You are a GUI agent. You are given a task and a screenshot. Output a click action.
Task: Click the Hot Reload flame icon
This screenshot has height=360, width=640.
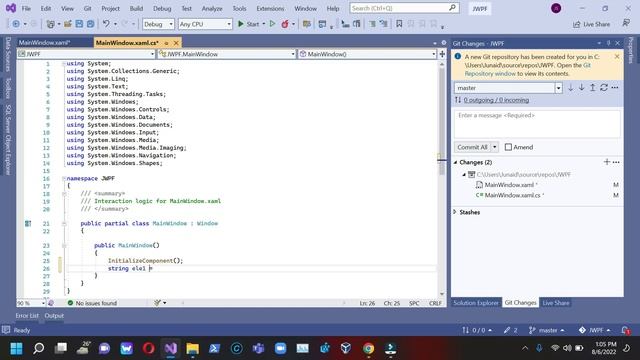click(285, 24)
